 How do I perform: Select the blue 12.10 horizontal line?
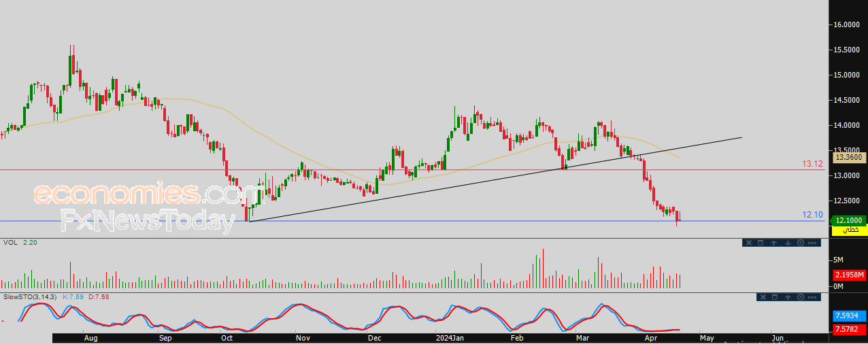click(x=412, y=221)
